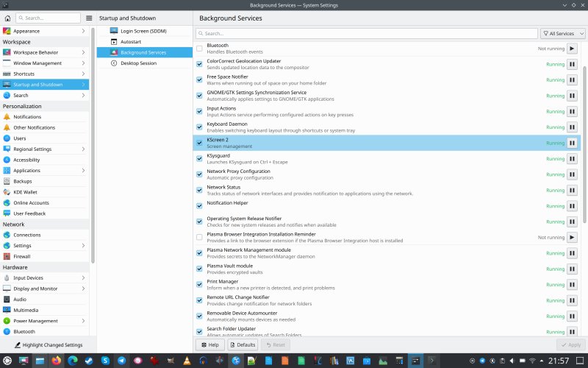This screenshot has width=588, height=368.
Task: Start Plasma Browser Integration Installation Reminder service
Action: (572, 237)
